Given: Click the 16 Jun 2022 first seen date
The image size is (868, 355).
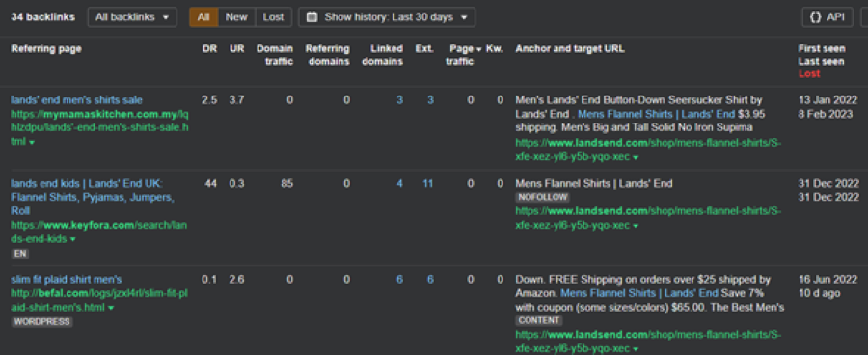Looking at the screenshot, I should tap(828, 280).
